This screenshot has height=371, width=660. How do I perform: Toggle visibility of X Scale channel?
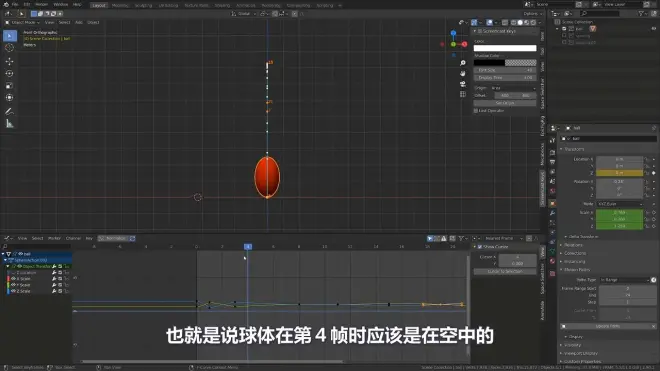[x=13, y=279]
